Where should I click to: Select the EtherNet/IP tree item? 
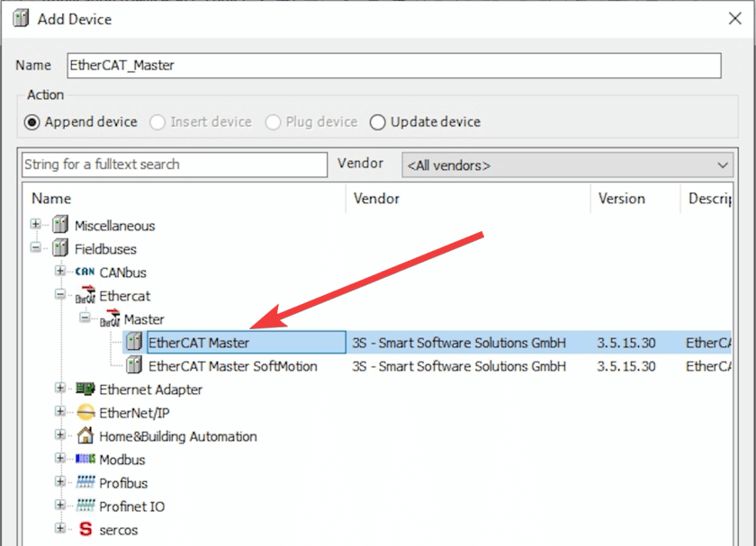coord(134,413)
